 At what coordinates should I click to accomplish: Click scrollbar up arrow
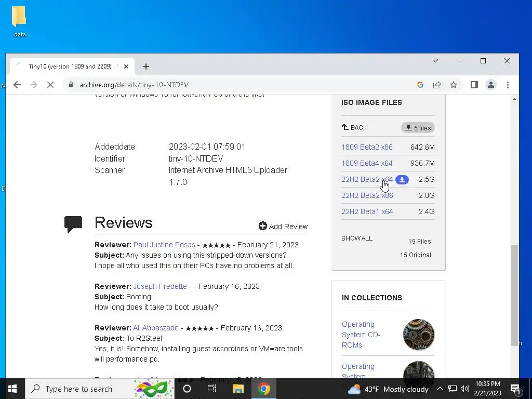(515, 100)
